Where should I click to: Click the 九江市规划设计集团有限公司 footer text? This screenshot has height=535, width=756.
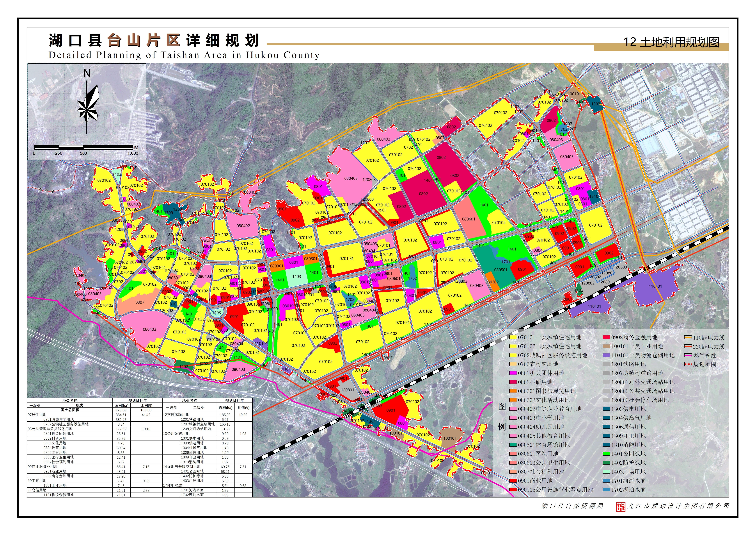coord(678,506)
